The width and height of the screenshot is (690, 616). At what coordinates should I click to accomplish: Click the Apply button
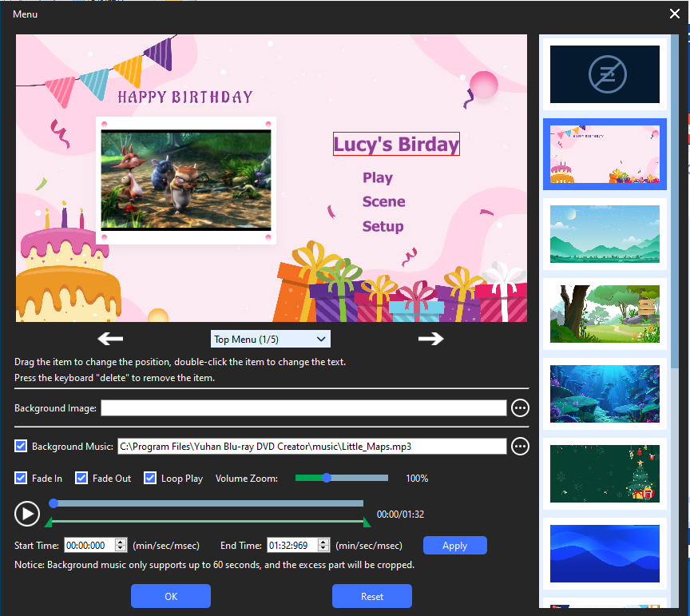point(454,546)
